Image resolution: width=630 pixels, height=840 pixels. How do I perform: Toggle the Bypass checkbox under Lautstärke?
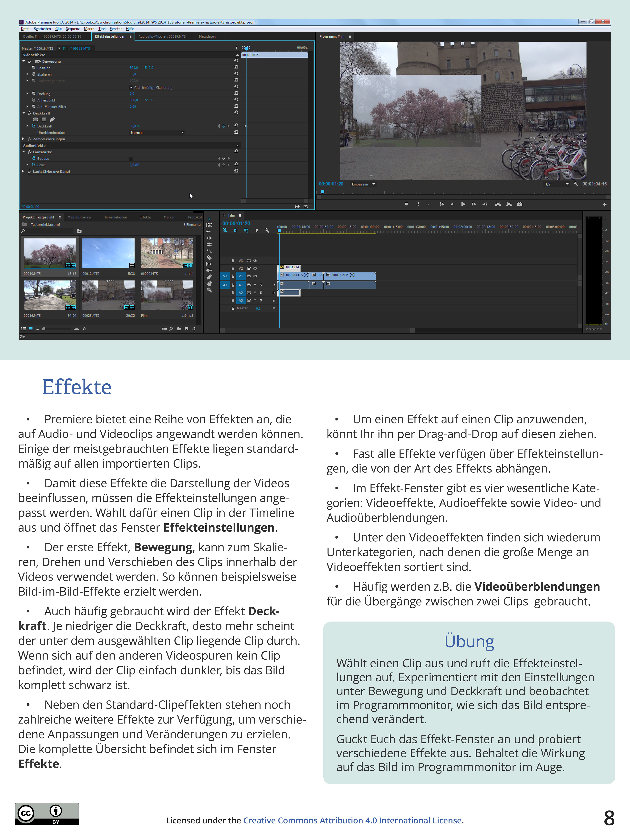(x=131, y=159)
